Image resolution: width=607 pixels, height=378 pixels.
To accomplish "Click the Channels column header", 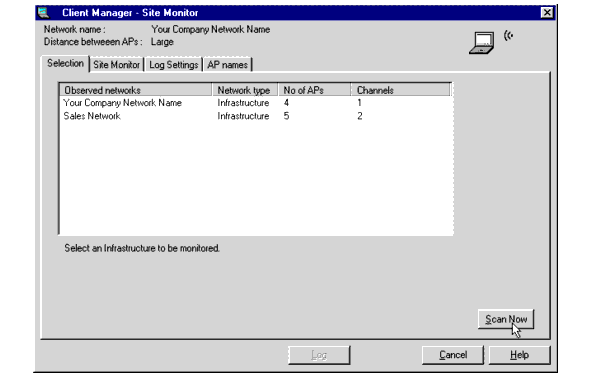I will (x=401, y=90).
